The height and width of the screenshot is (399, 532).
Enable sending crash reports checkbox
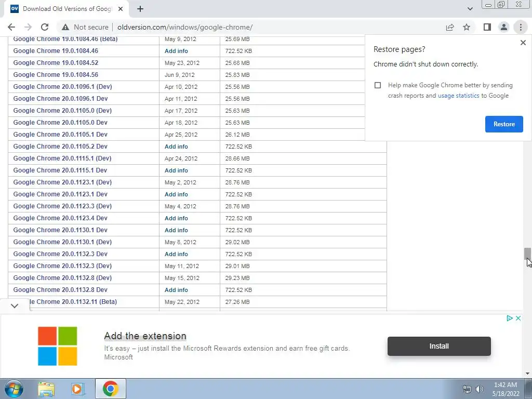pyautogui.click(x=378, y=85)
